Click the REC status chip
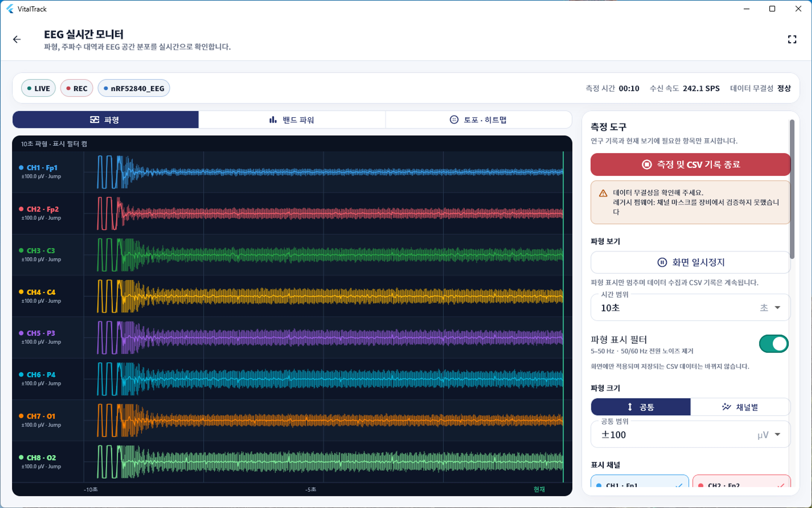 pos(77,88)
